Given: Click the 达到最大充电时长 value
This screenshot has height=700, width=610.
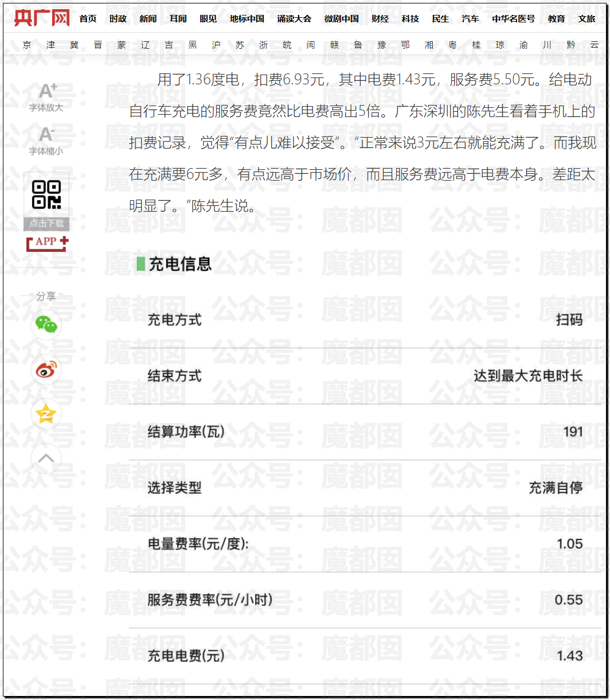Looking at the screenshot, I should tap(528, 376).
